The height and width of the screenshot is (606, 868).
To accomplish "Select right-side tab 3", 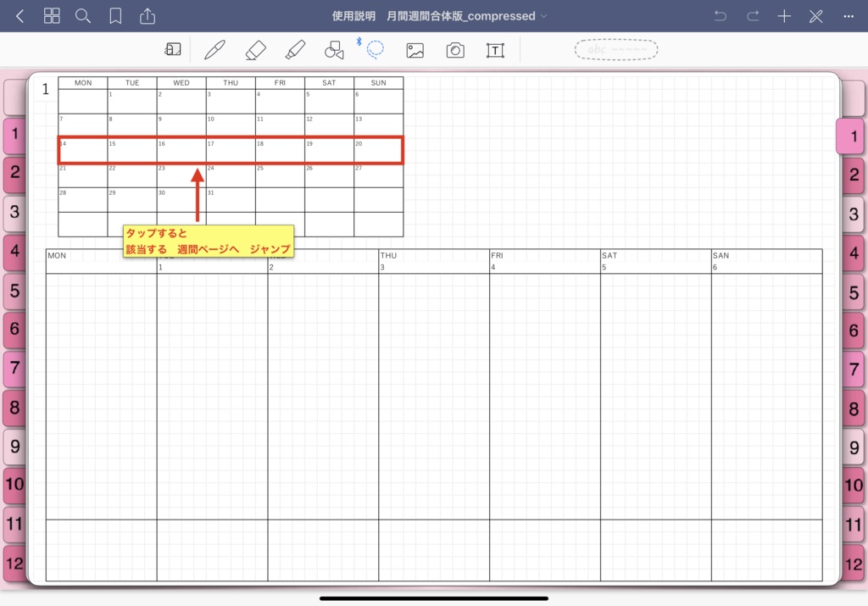I will click(853, 214).
